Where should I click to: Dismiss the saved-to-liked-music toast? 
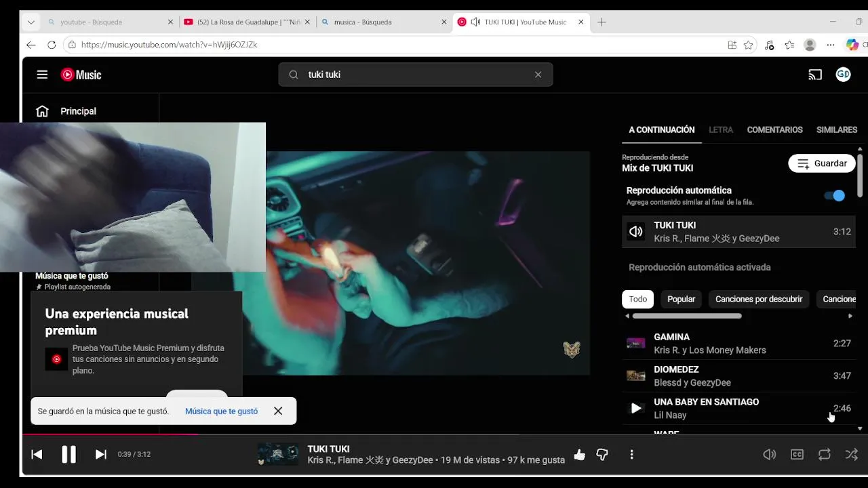278,411
